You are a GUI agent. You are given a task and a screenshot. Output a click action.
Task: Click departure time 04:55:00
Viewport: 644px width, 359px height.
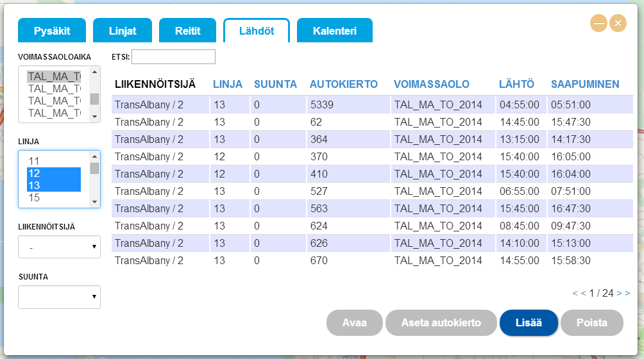point(519,104)
